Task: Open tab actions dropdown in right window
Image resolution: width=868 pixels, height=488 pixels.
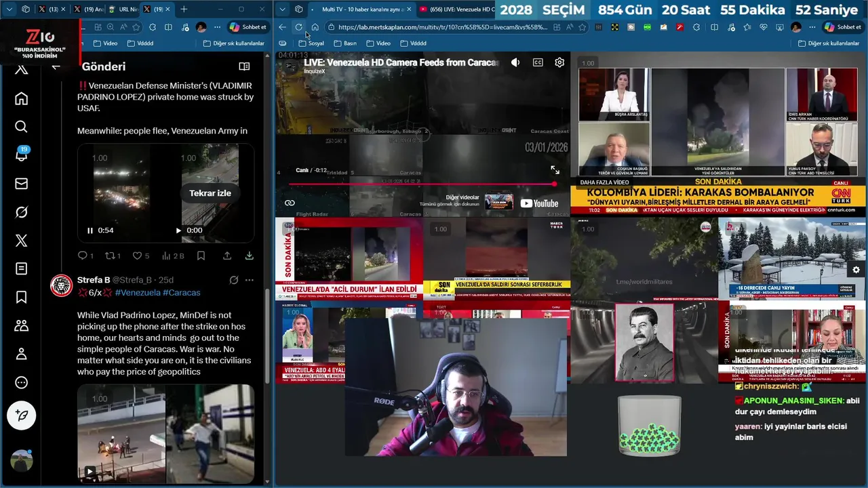Action: click(283, 9)
